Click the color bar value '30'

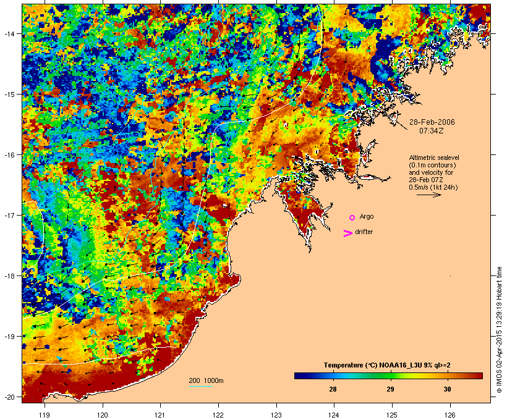447,389
